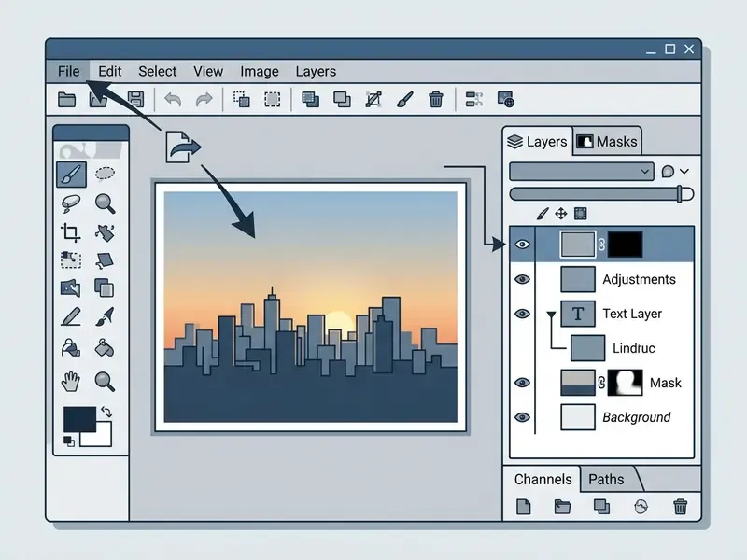This screenshot has height=560, width=747.
Task: Select the overlapping squares clone tool
Action: coord(104,287)
